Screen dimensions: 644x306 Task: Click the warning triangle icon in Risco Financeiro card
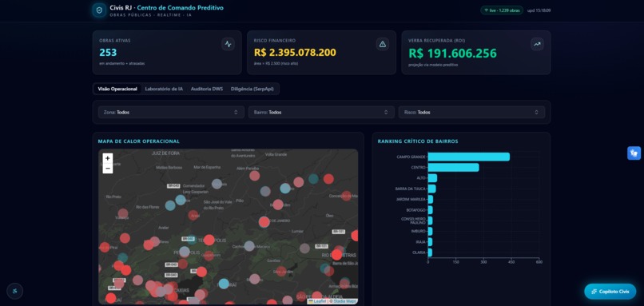[383, 45]
